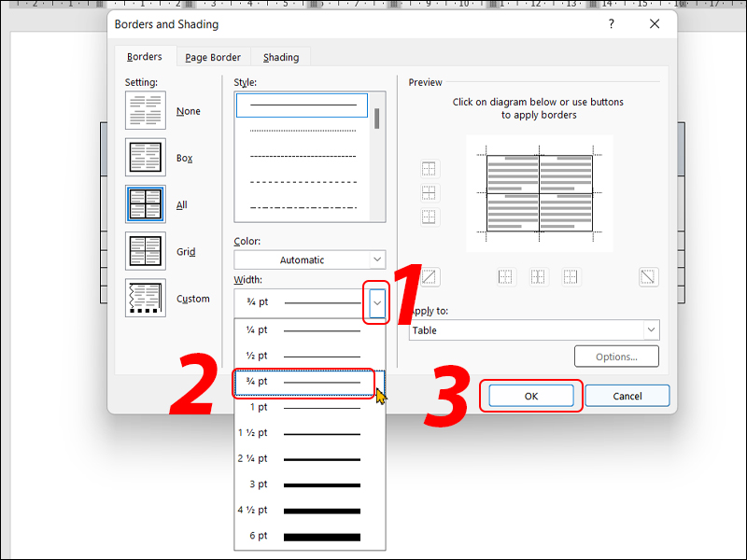Pick the Custom border setting icon

[146, 299]
